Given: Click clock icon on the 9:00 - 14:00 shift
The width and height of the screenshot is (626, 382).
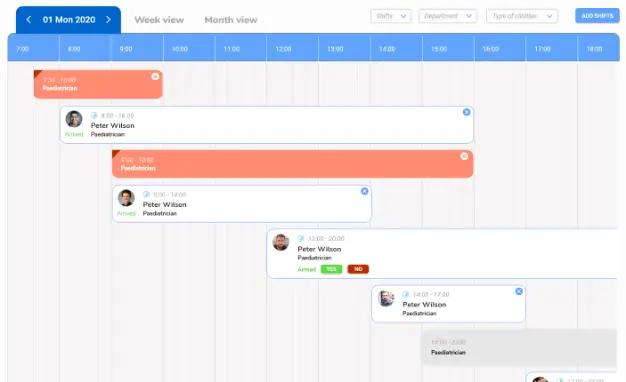Looking at the screenshot, I should [146, 194].
